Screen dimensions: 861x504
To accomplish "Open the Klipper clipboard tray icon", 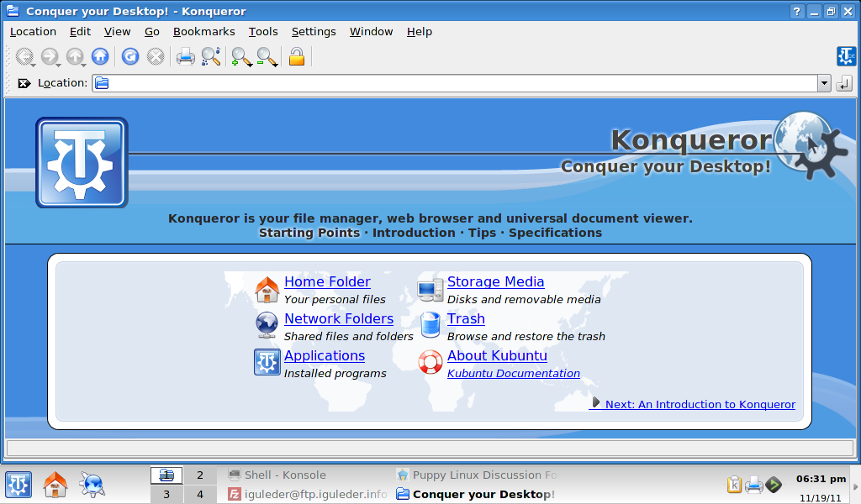I will coord(734,484).
